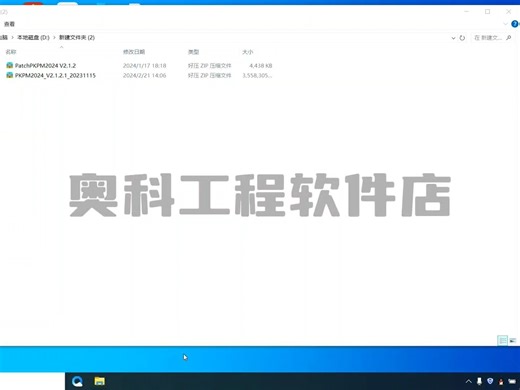Refresh the current folder view

(x=462, y=38)
